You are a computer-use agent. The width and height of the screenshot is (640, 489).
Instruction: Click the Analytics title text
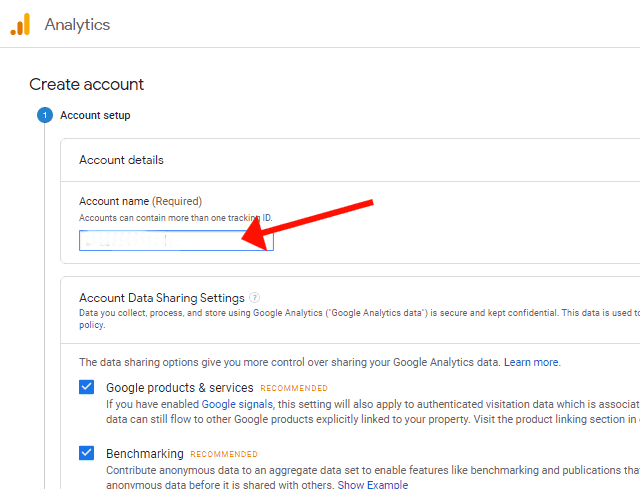tap(77, 24)
